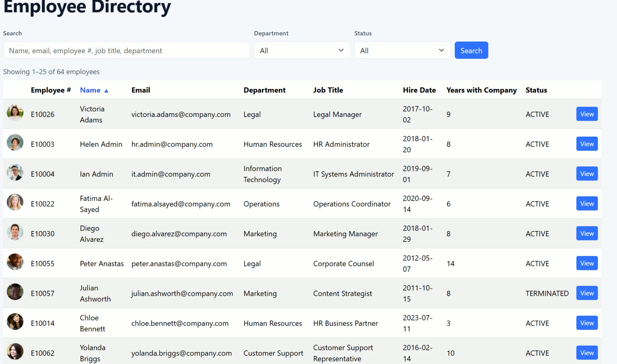Click Peter Anastas' avatar photo
Image resolution: width=617 pixels, height=364 pixels.
pos(15,262)
